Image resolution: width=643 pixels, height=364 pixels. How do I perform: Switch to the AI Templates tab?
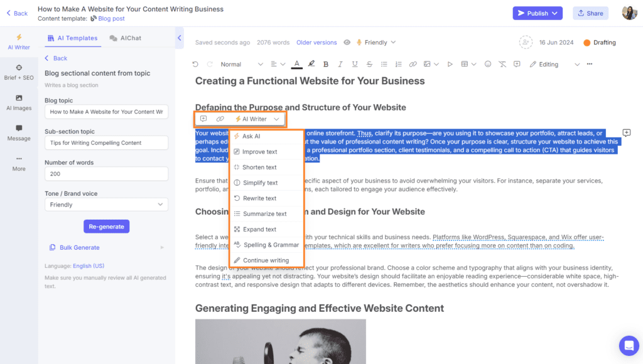point(73,38)
